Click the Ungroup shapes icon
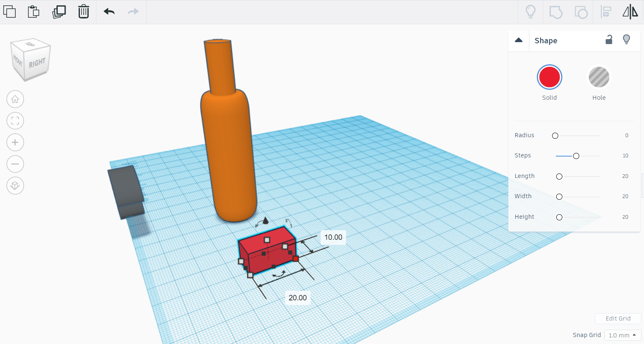644x344 pixels. [x=581, y=12]
